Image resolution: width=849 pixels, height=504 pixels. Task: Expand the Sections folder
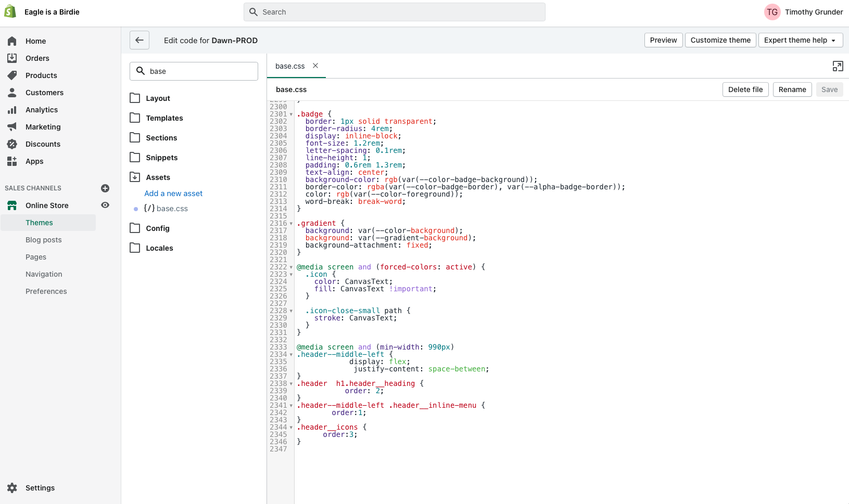coord(161,138)
